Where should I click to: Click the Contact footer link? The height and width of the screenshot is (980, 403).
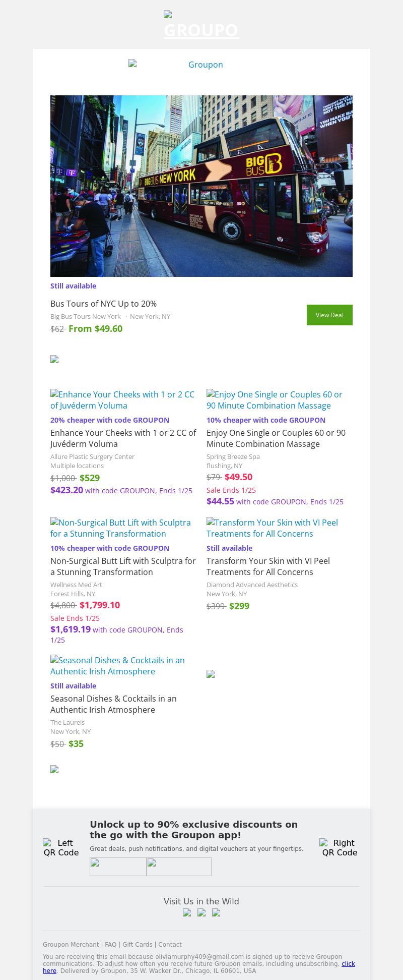pyautogui.click(x=170, y=945)
